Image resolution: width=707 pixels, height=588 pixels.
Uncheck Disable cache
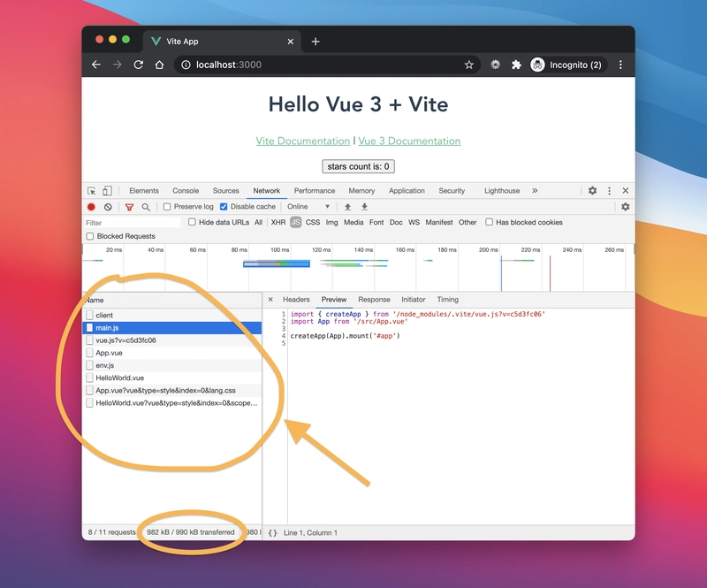click(224, 207)
